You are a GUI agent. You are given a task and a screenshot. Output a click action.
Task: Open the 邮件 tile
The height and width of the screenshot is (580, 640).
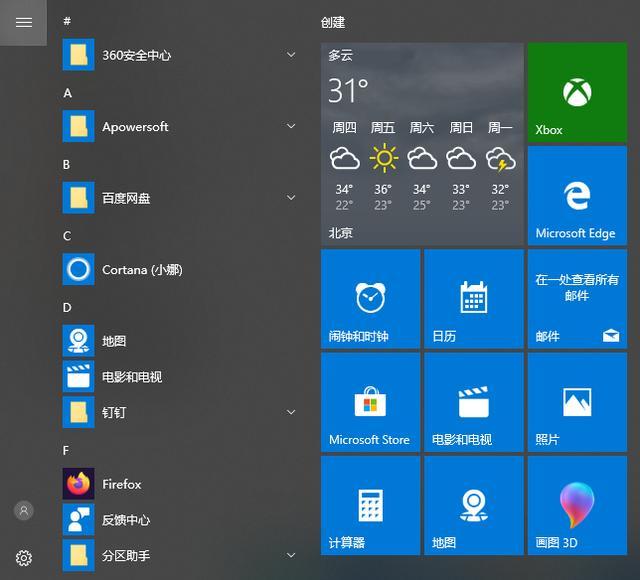point(577,299)
